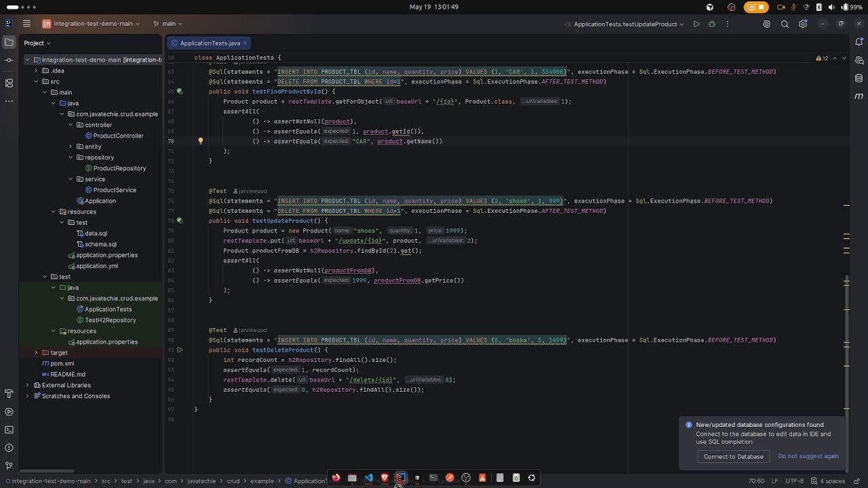Collapse the src folder
Viewport: 868px width, 488px height.
click(x=36, y=81)
